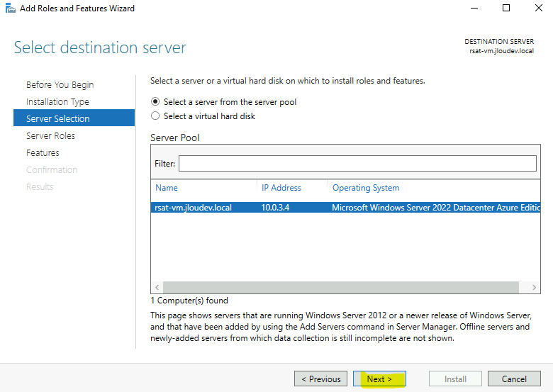Cancel the Add Roles wizard
553x392 pixels.
(x=514, y=379)
